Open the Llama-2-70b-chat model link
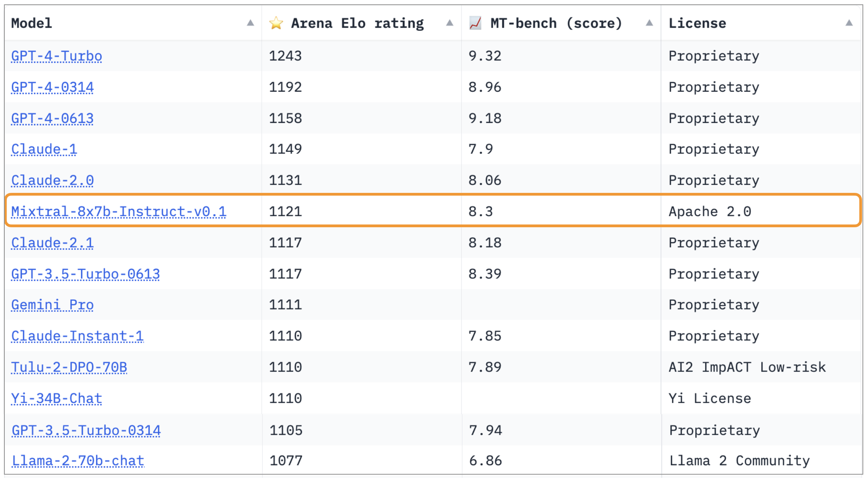The width and height of the screenshot is (868, 479). click(x=77, y=460)
